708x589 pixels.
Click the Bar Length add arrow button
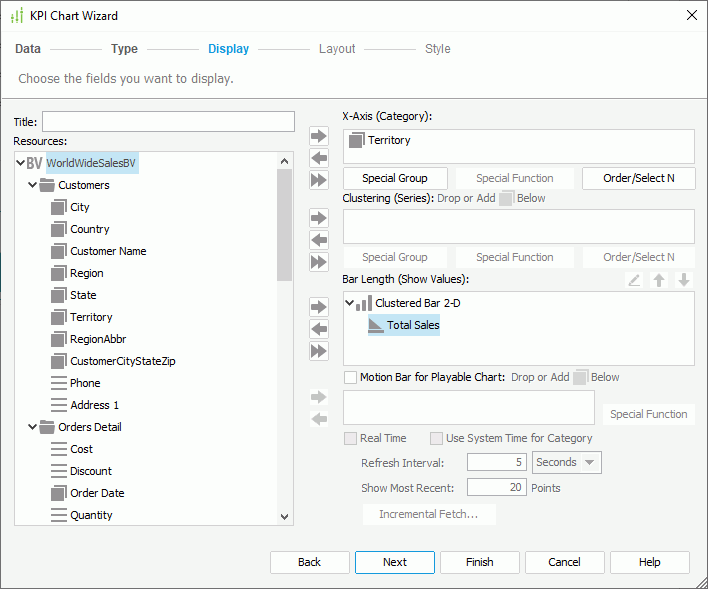point(319,307)
